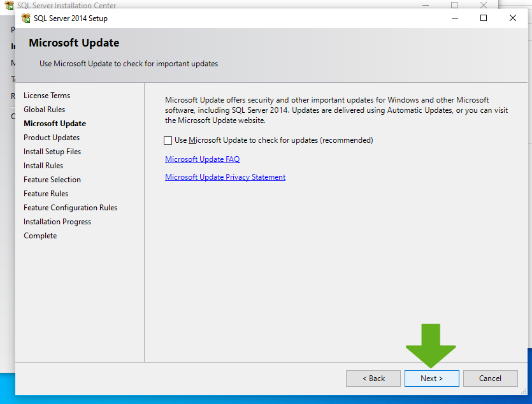Viewport: 532px width, 404px height.
Task: Click Microsoft Update step in sidebar
Action: coord(55,124)
